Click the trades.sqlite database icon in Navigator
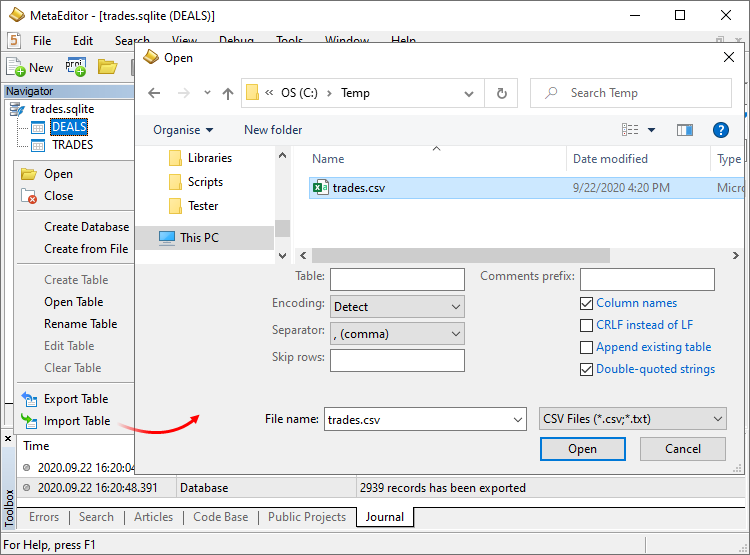This screenshot has height=555, width=750. coord(18,110)
